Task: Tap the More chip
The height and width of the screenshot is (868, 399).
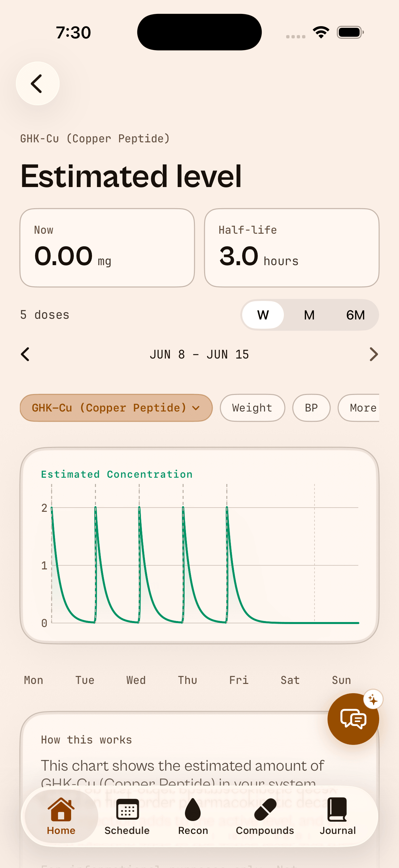Action: coord(359,408)
